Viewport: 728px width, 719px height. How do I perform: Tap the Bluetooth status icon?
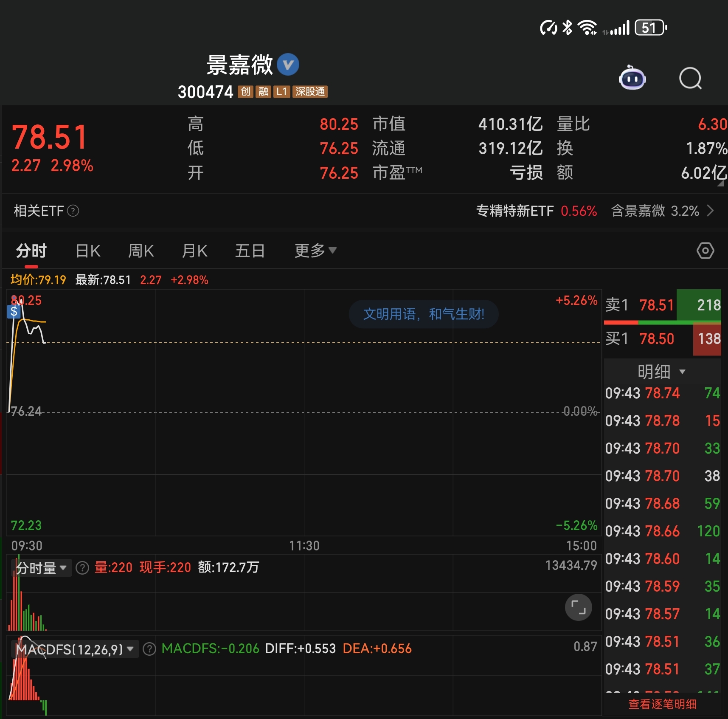pyautogui.click(x=567, y=28)
